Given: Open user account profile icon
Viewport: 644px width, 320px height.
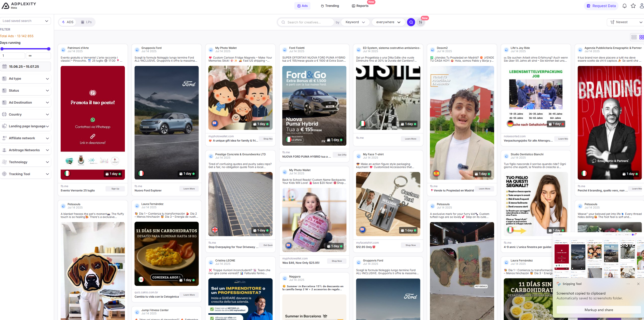Looking at the screenshot, I should [x=642, y=6].
